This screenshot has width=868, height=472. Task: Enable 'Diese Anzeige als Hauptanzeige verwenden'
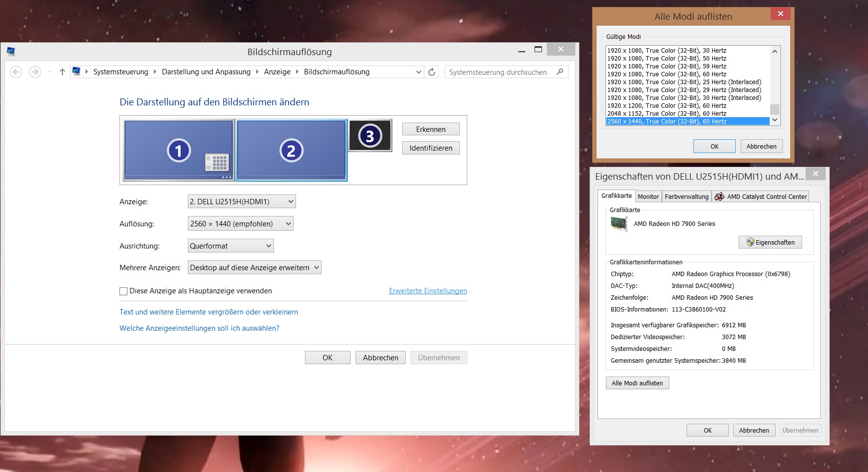pyautogui.click(x=123, y=291)
